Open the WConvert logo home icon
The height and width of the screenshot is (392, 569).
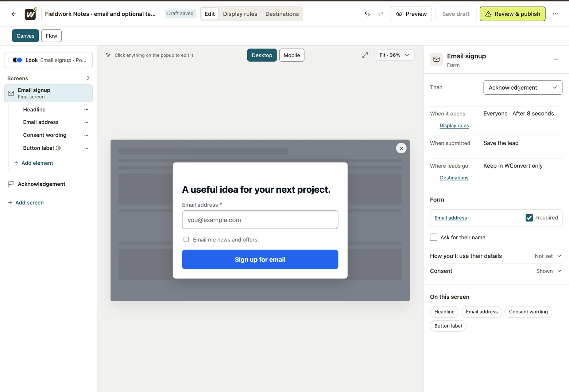pyautogui.click(x=30, y=14)
